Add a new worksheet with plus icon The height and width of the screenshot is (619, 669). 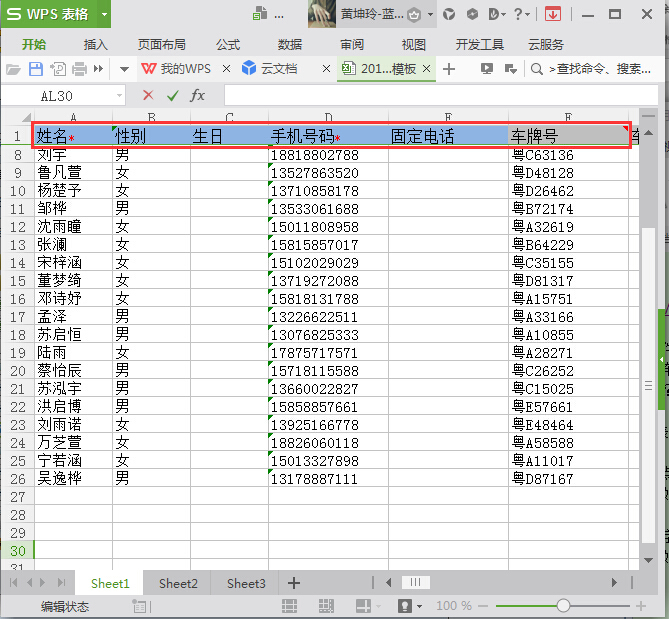[x=294, y=583]
